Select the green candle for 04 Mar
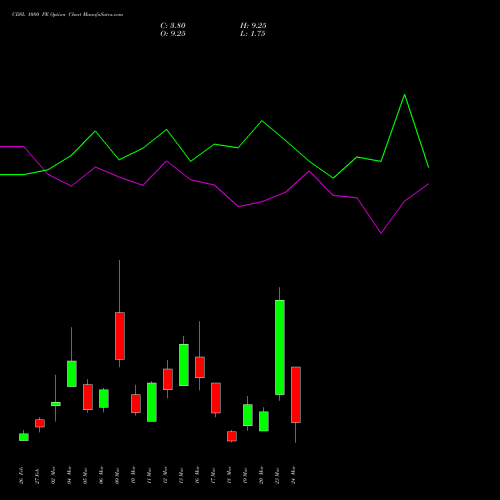Viewport: 500px width, 500px height. 72,374
